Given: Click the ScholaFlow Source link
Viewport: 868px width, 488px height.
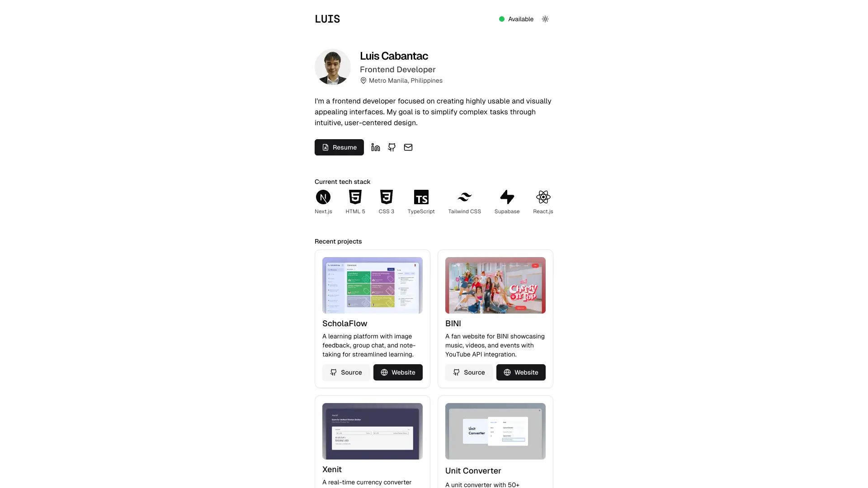Looking at the screenshot, I should point(346,372).
